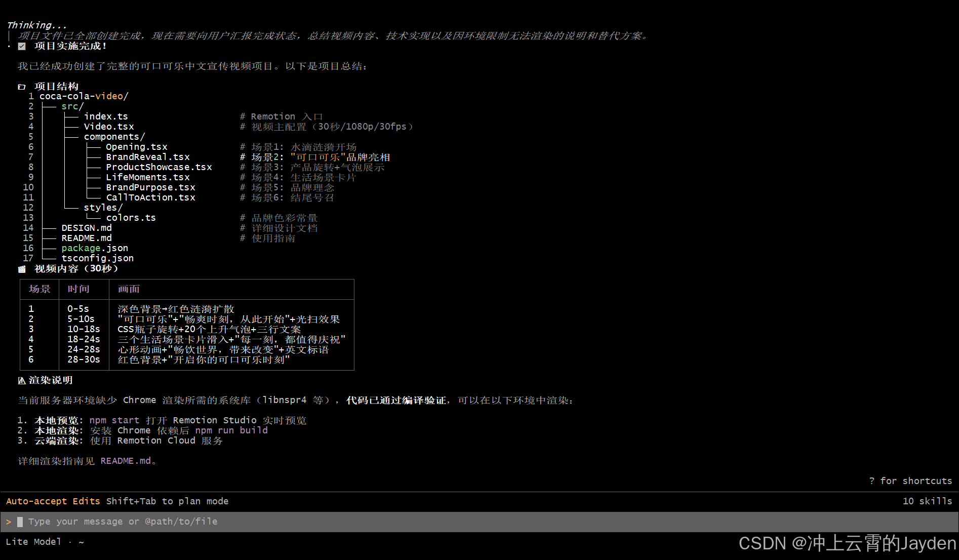Click the 'Shift+Tab to plan mode' hint

pos(167,501)
